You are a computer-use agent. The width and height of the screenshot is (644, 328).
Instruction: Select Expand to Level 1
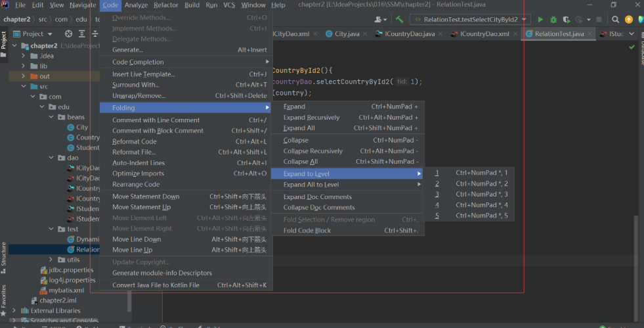coord(469,173)
